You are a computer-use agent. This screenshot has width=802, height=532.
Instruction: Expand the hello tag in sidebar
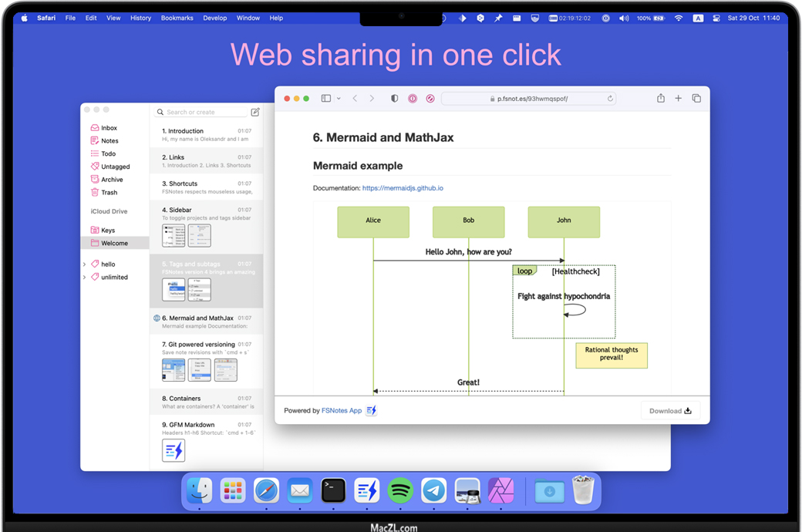tap(85, 264)
